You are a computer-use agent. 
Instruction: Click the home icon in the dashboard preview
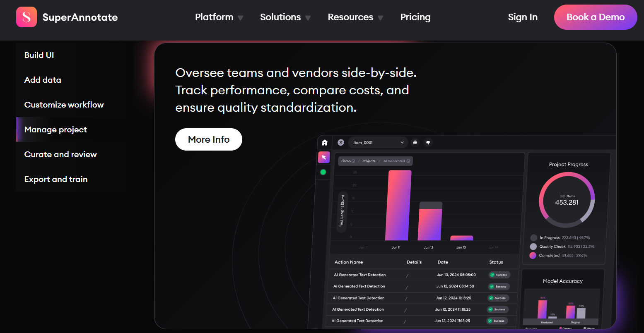[x=325, y=142]
